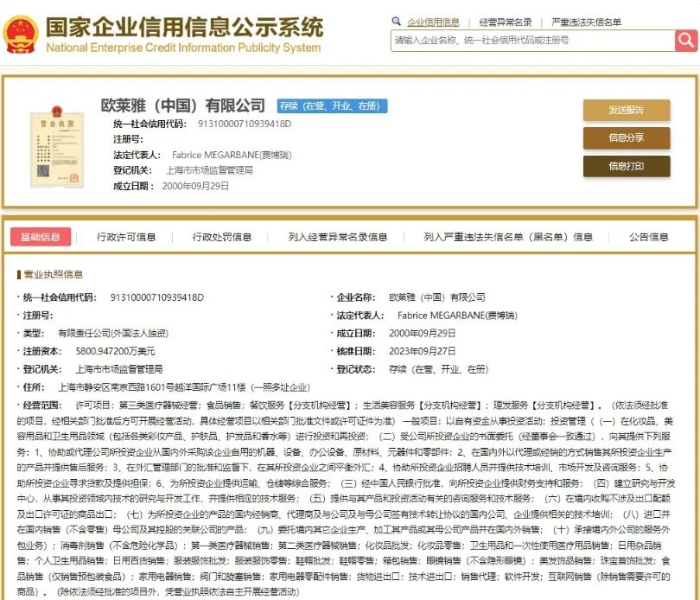The image size is (700, 600).
Task: Select the 经营异常名录 search category
Action: coord(506,22)
